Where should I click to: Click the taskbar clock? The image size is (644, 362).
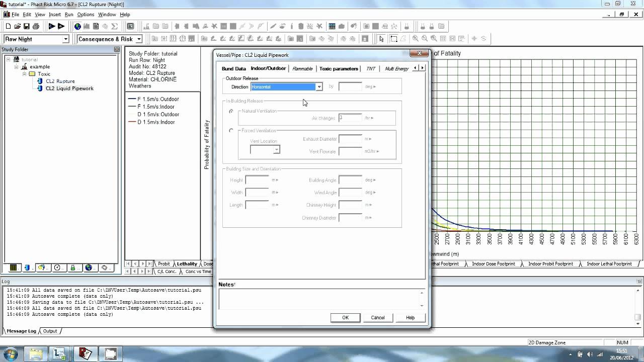pos(622,354)
